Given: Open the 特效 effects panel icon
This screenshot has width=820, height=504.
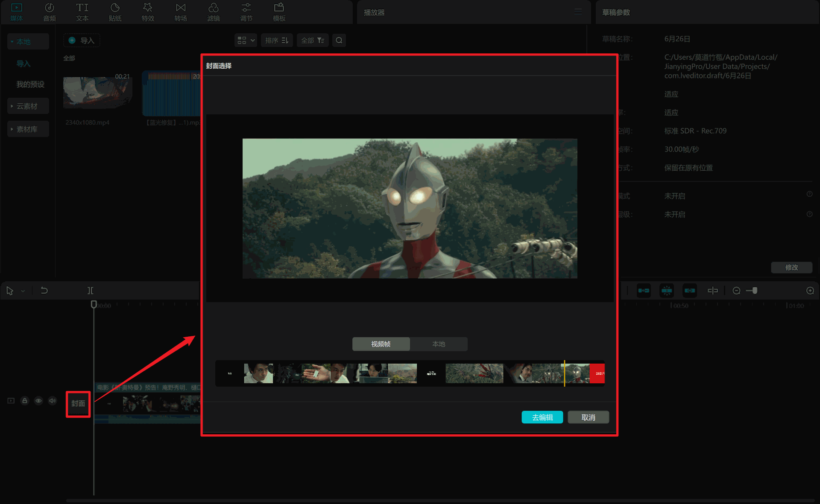Looking at the screenshot, I should coord(148,12).
